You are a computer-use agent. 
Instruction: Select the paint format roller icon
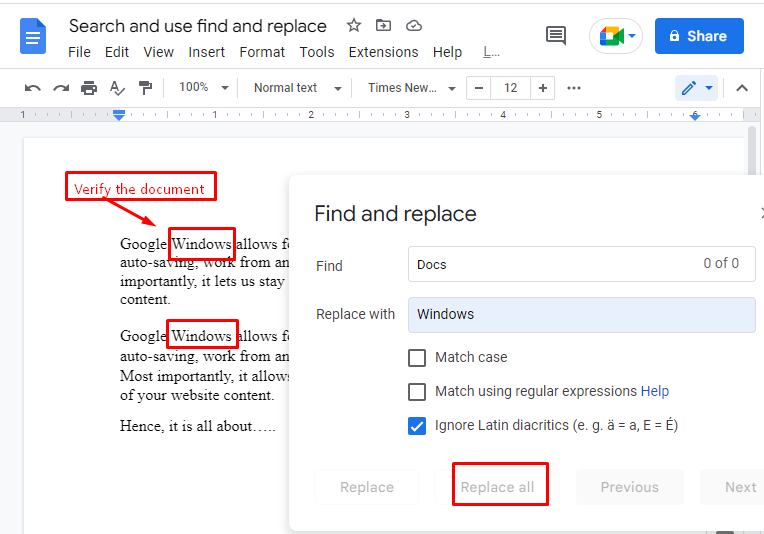(x=145, y=88)
